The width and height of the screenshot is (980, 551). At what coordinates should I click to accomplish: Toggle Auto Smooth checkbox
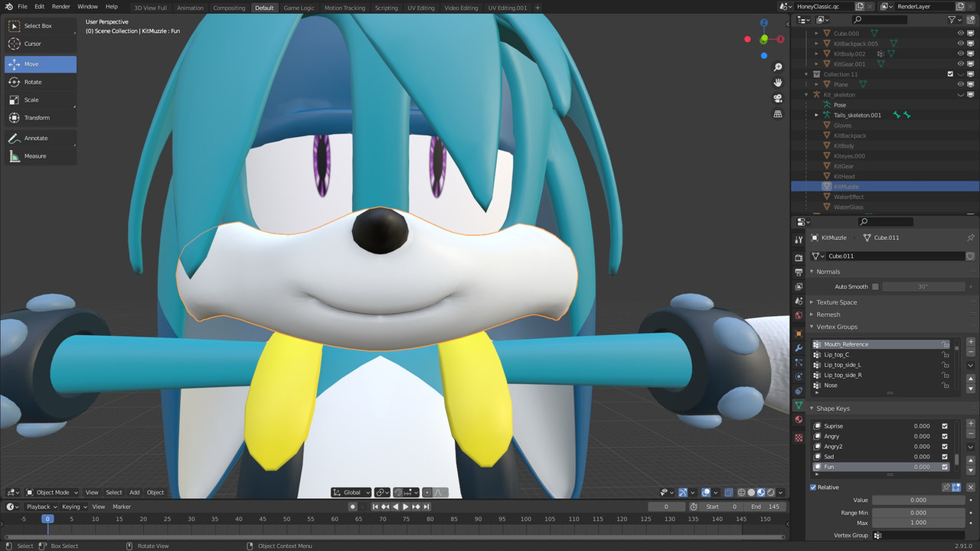pos(875,287)
